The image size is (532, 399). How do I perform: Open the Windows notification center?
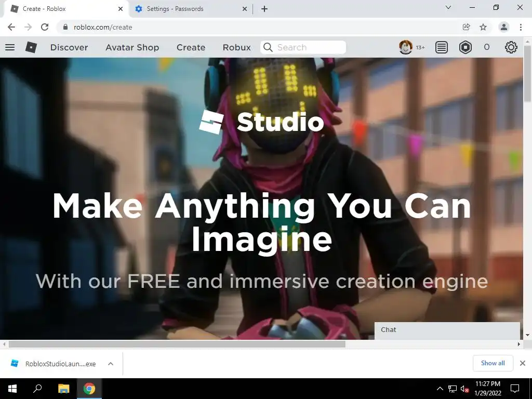515,389
